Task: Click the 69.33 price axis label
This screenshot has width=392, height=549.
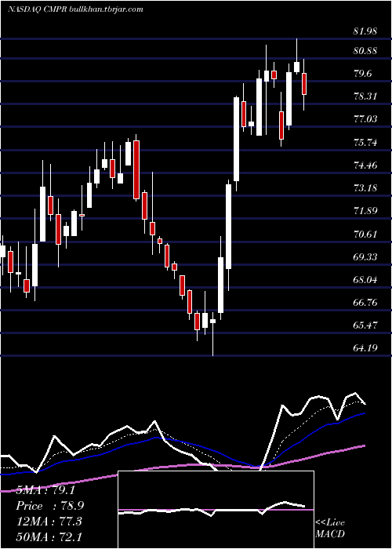Action: (x=365, y=257)
